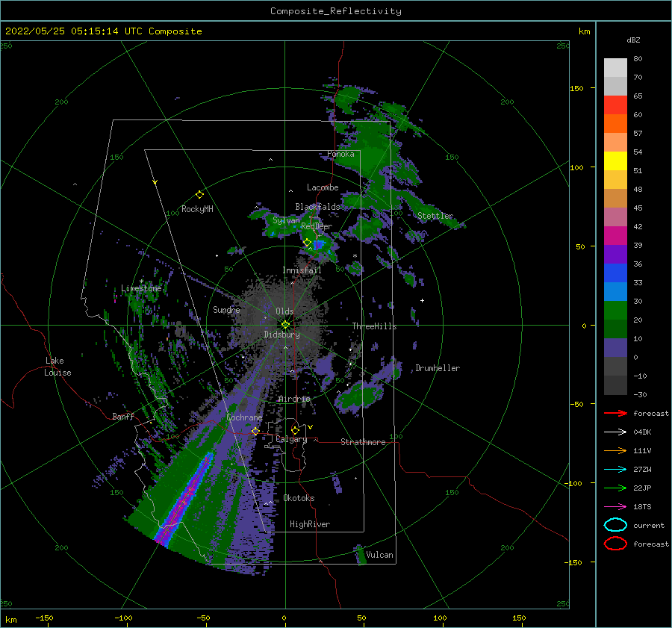
Task: Click the Cochrane label
Action: [x=244, y=417]
